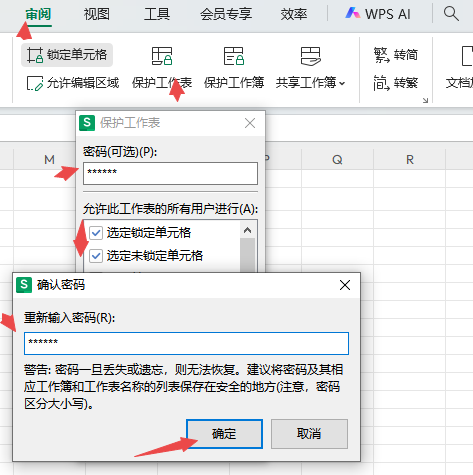Click the WPS logo in 保护工作表 title

[x=87, y=123]
